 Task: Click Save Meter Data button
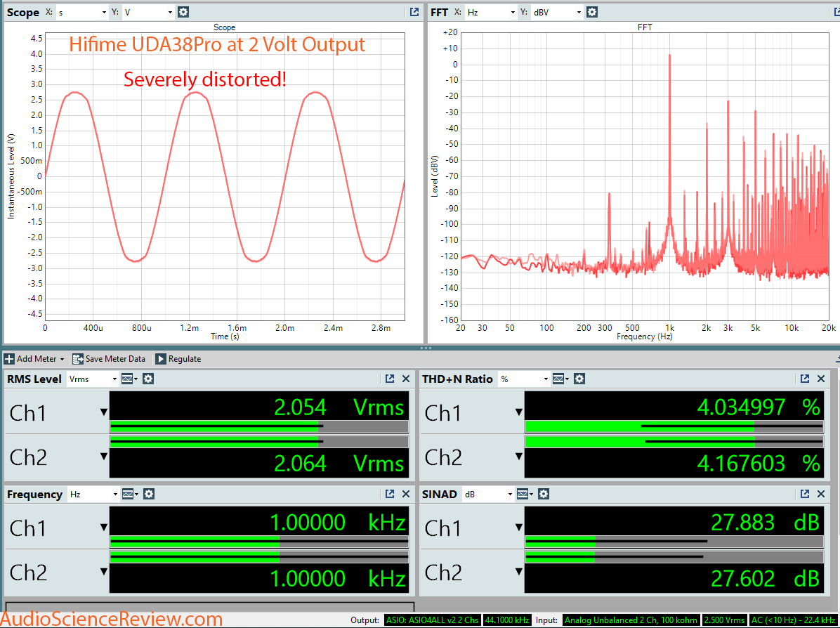(x=110, y=359)
